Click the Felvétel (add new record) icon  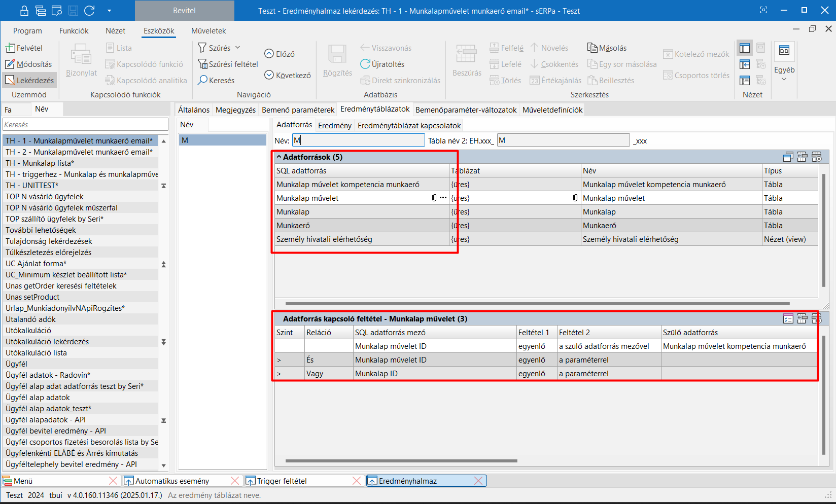pos(10,48)
